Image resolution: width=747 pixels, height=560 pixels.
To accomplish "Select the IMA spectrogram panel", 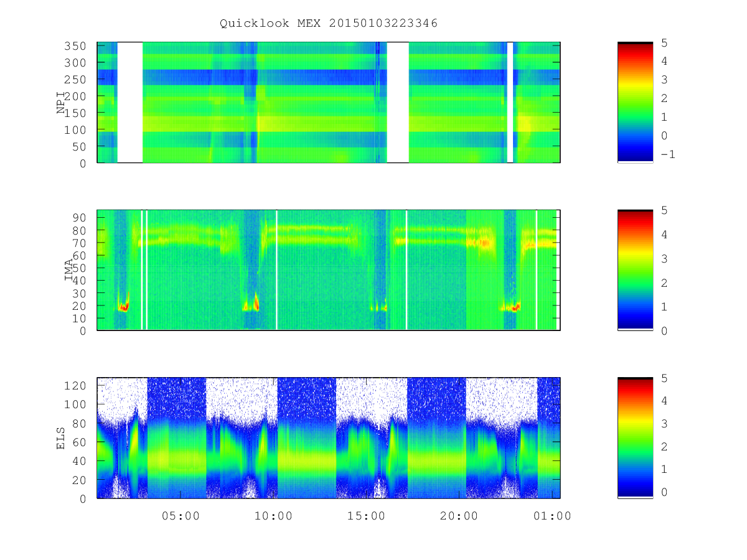I will tap(329, 270).
